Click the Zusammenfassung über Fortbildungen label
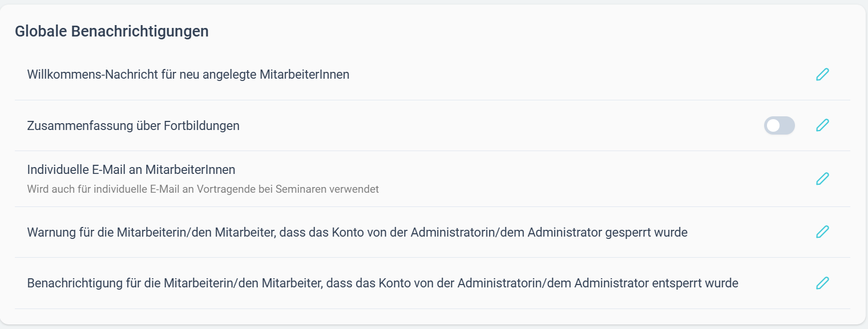The image size is (868, 329). coord(134,125)
